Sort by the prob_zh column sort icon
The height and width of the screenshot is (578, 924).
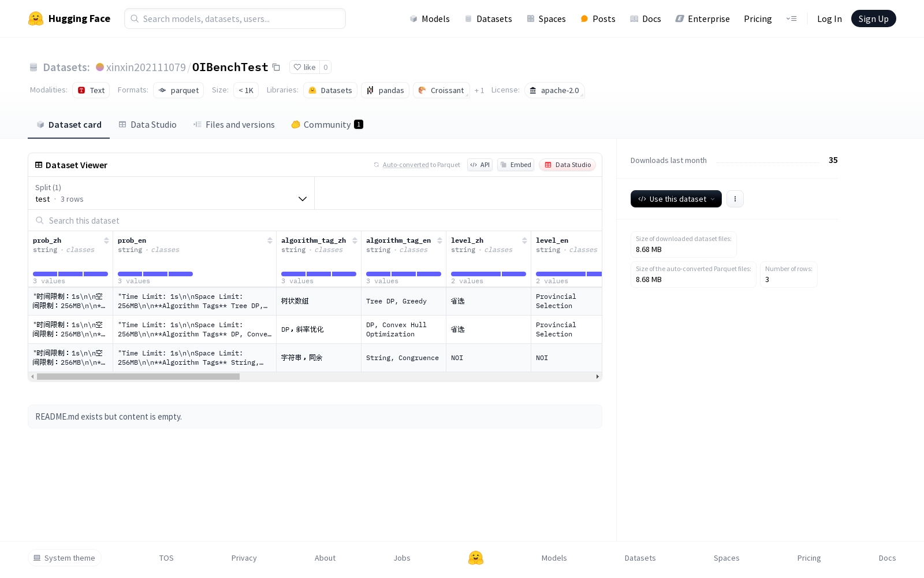[x=106, y=240]
